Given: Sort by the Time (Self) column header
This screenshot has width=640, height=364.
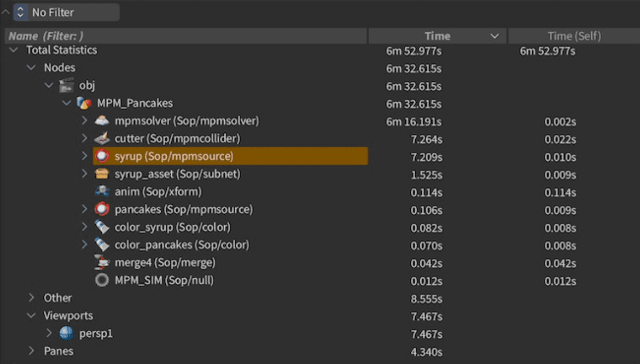Looking at the screenshot, I should click(x=574, y=36).
